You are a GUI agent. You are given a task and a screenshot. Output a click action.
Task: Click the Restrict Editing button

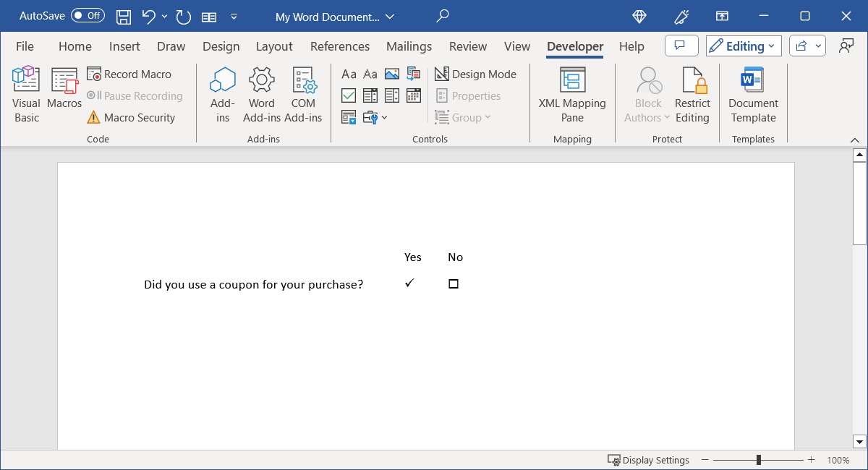692,93
